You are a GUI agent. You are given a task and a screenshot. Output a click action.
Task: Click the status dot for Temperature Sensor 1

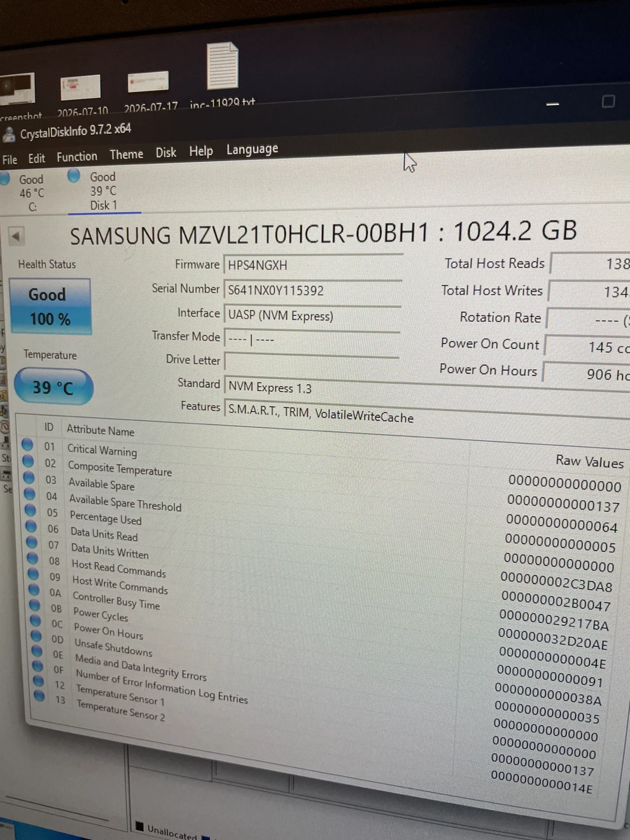[x=38, y=680]
